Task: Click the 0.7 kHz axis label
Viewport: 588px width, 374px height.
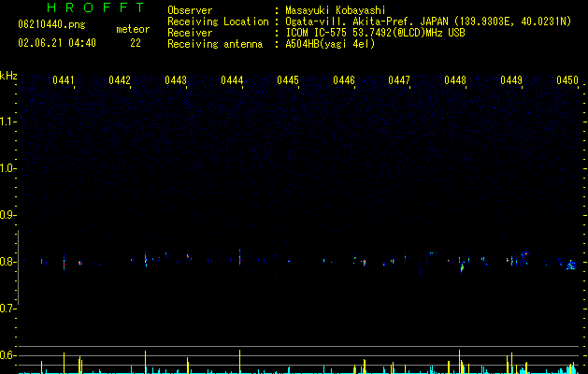Action: pos(8,309)
